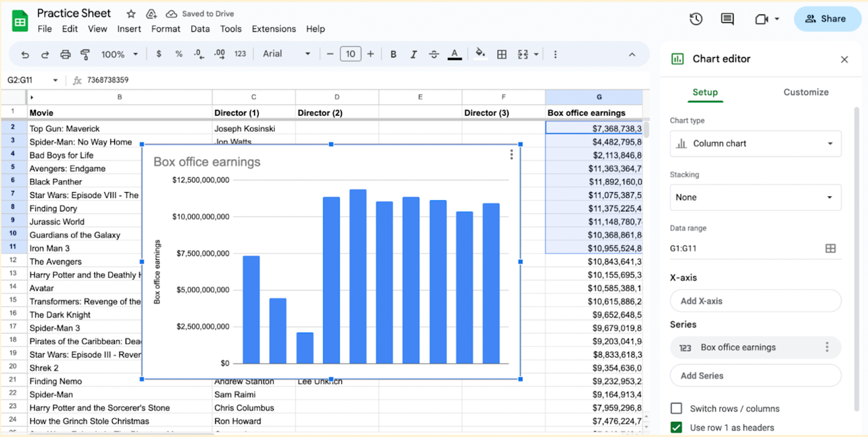Screen dimensions: 868x437
Task: Decrease font size minus button
Action: click(x=330, y=54)
